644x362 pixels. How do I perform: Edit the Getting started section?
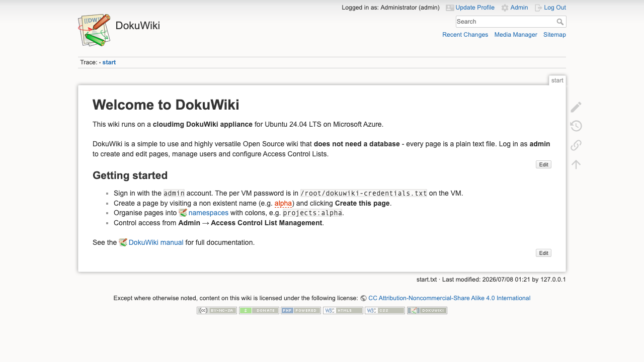point(543,253)
